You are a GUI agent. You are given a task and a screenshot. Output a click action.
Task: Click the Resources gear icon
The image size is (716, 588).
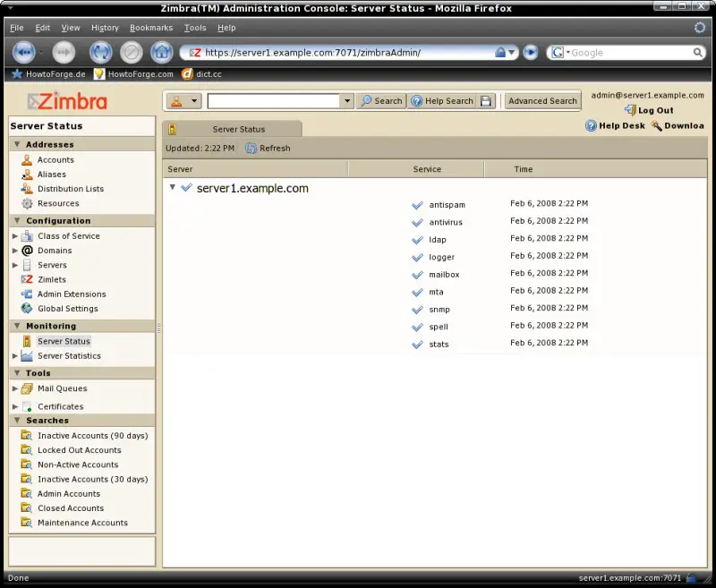[x=27, y=203]
